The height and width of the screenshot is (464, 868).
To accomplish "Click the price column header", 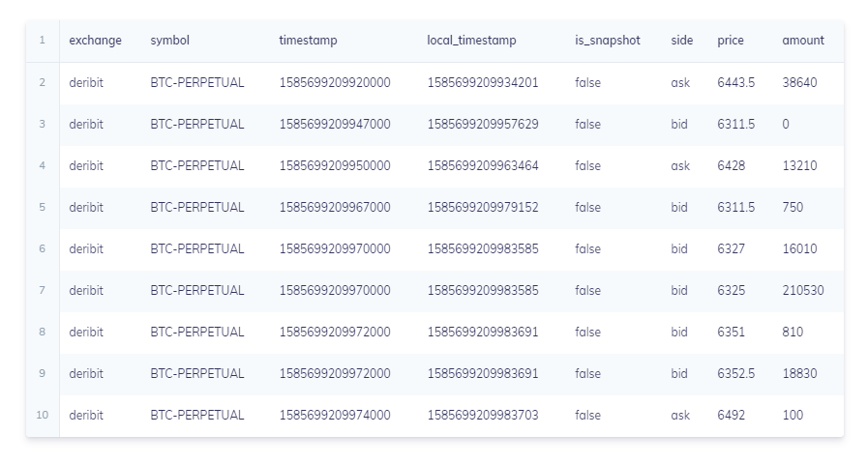I will coord(731,41).
